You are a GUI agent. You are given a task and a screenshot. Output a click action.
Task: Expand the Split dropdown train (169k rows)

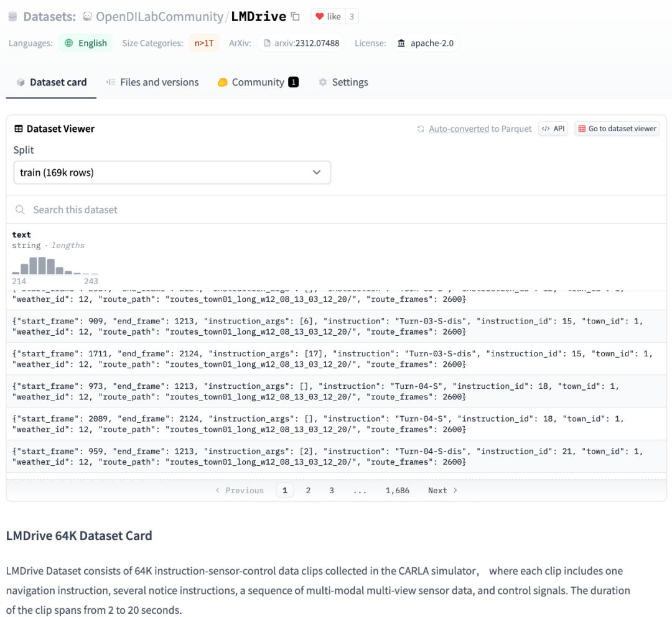172,172
